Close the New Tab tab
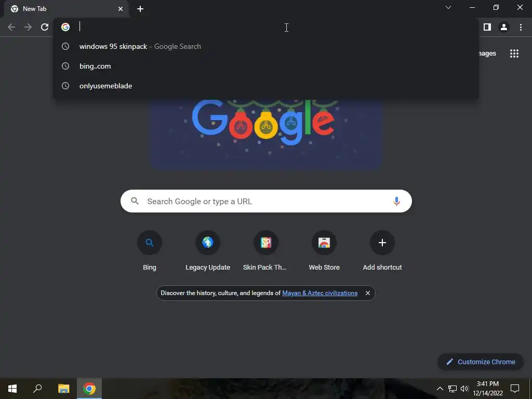 121,9
